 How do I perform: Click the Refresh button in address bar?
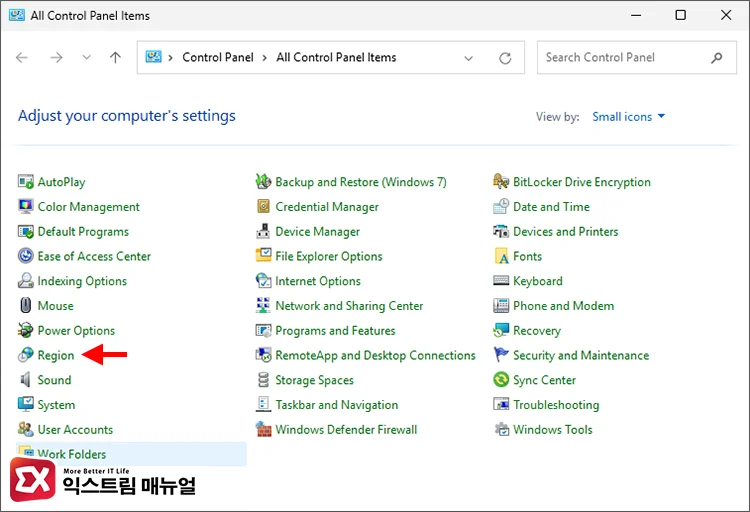pyautogui.click(x=506, y=58)
